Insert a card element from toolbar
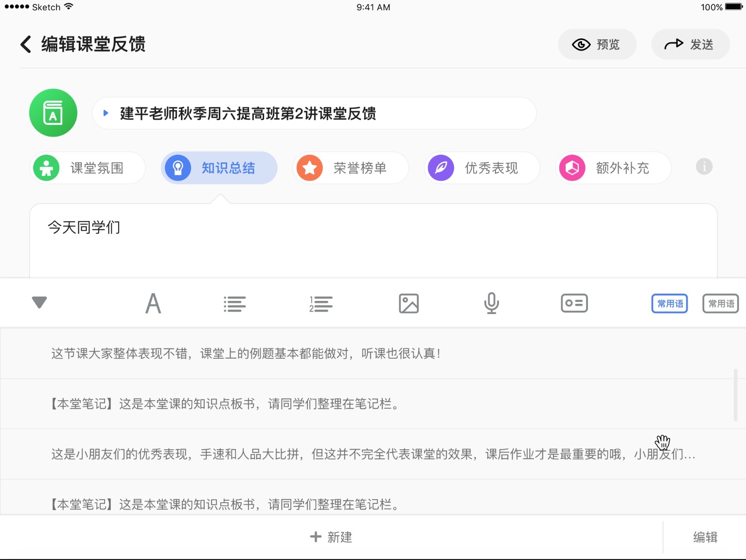The image size is (746, 560). point(574,303)
